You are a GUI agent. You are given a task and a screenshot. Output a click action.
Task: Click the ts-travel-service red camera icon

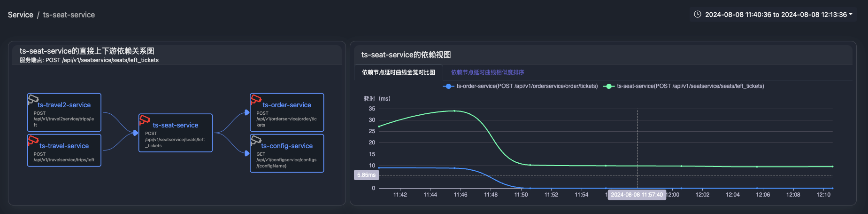[33, 140]
